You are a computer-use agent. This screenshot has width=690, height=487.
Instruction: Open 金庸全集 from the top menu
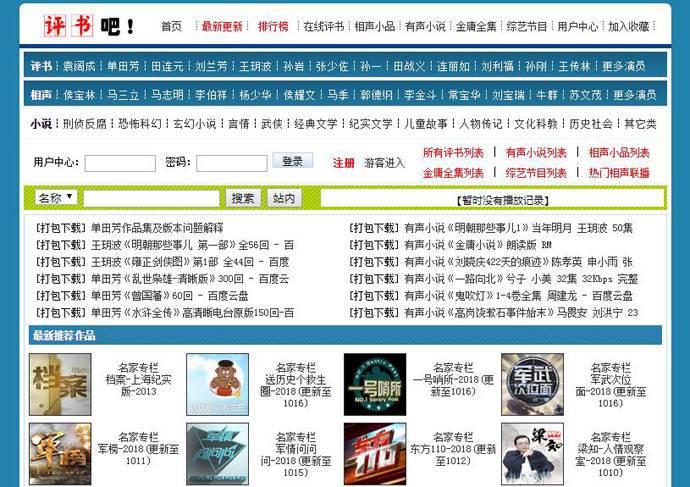pyautogui.click(x=477, y=26)
